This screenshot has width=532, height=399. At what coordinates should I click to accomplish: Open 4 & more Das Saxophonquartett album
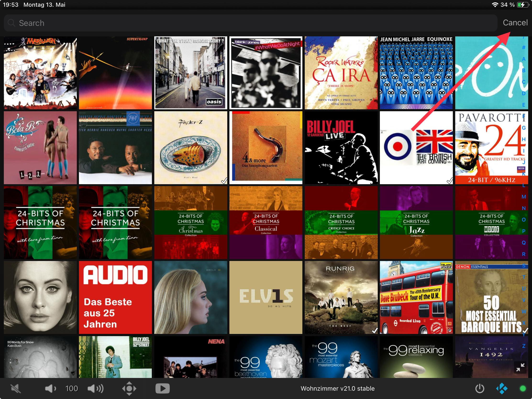[x=266, y=148]
